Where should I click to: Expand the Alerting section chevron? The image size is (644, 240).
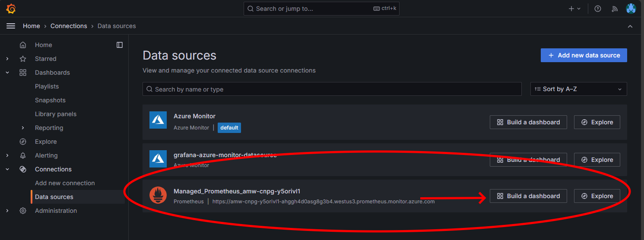click(x=7, y=155)
